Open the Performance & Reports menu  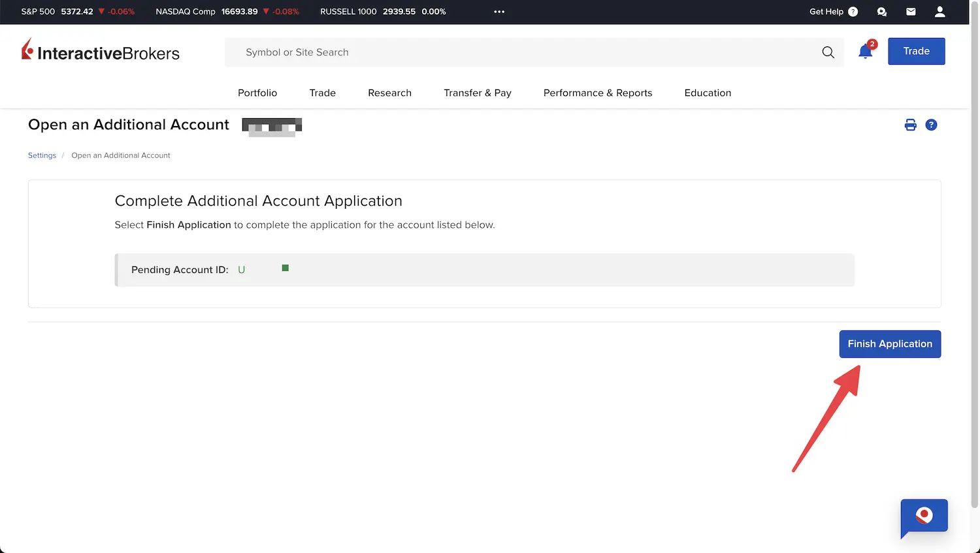(598, 93)
